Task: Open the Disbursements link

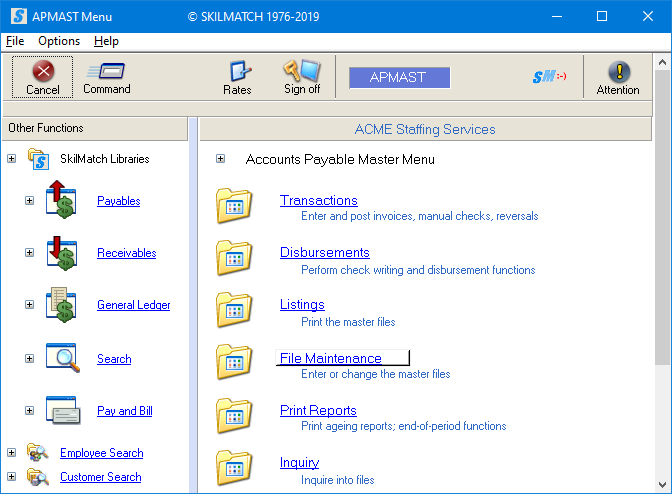Action: pos(324,253)
